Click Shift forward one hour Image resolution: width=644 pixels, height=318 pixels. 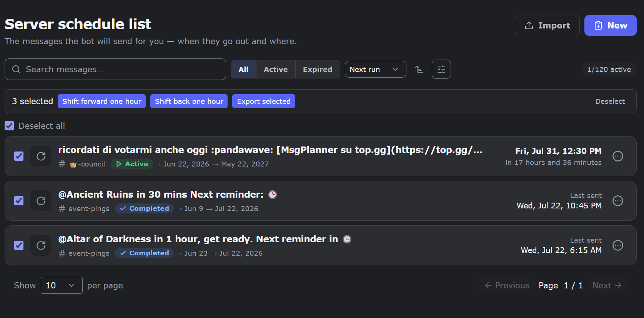(102, 101)
